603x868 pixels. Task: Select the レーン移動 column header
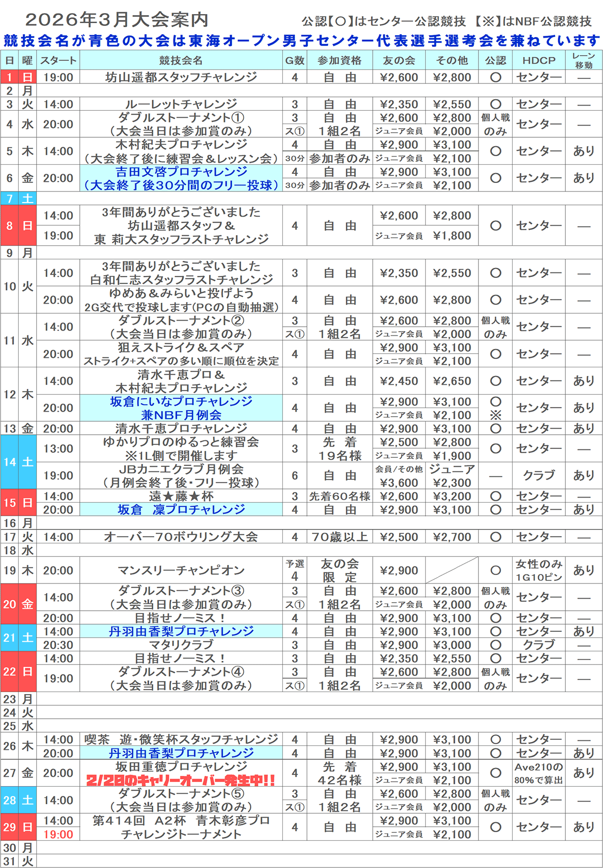(583, 60)
